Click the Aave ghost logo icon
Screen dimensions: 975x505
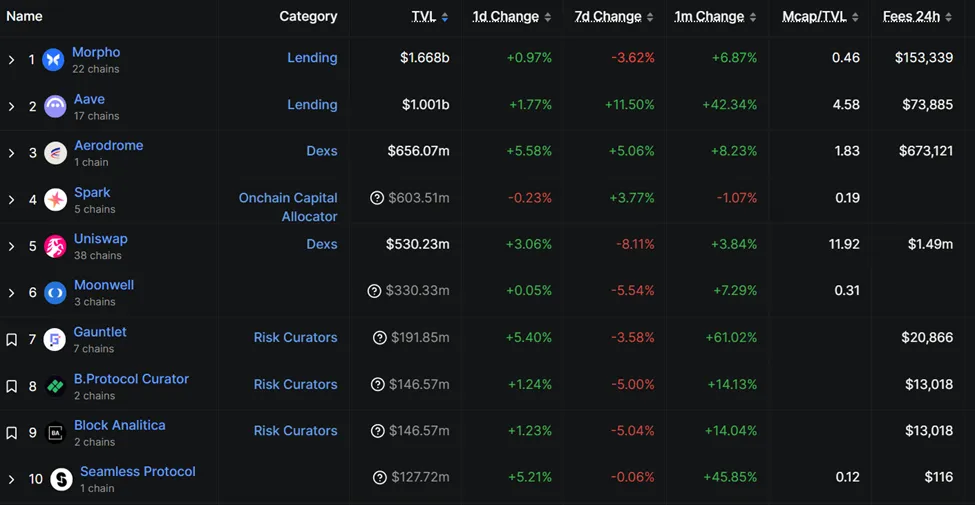(55, 106)
